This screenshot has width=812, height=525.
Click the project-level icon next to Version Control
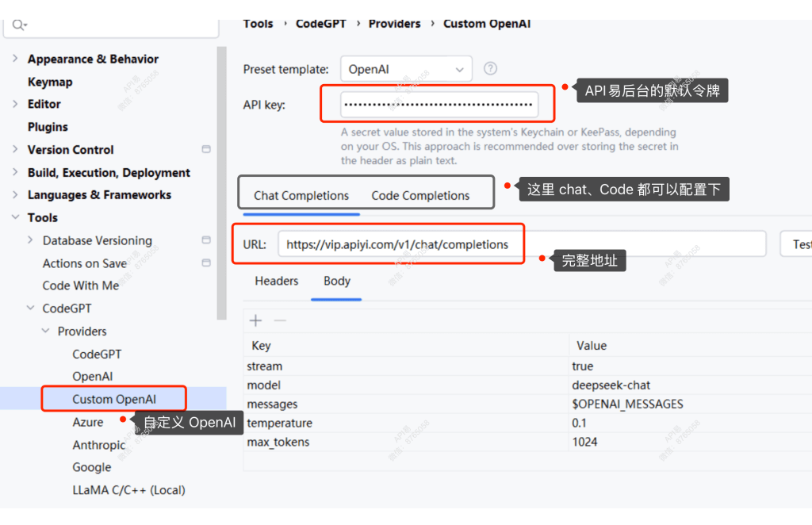pyautogui.click(x=206, y=149)
